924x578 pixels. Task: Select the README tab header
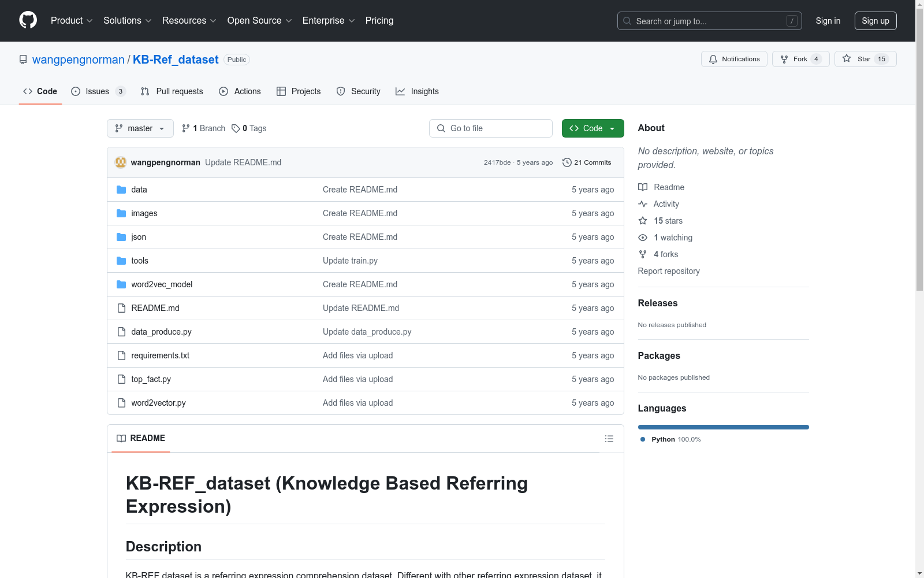(x=141, y=438)
